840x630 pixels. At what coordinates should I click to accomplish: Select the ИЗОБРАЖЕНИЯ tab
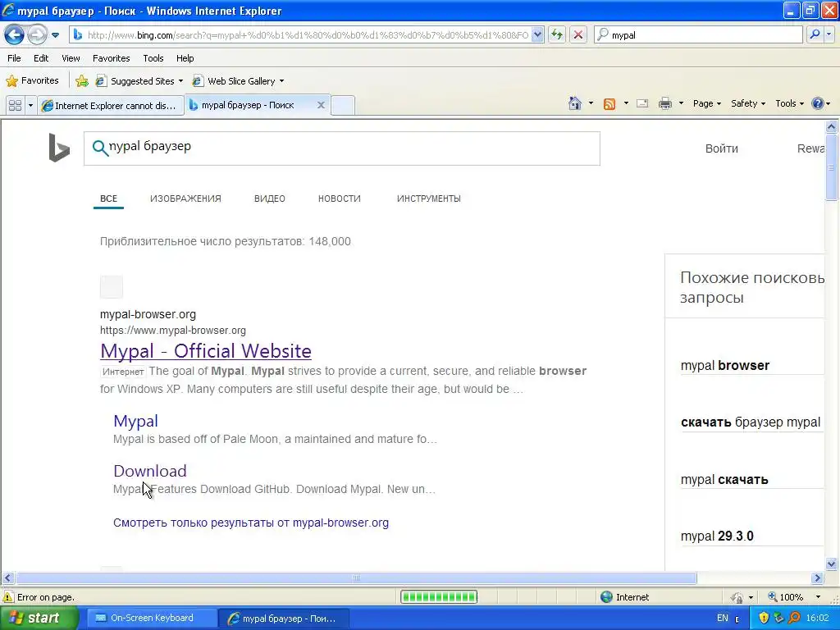[185, 199]
